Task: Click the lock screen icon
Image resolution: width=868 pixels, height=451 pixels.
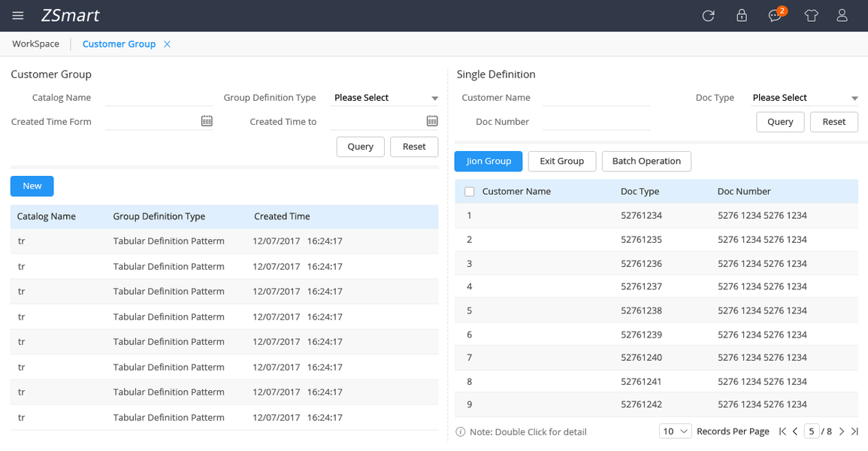Action: [x=742, y=16]
